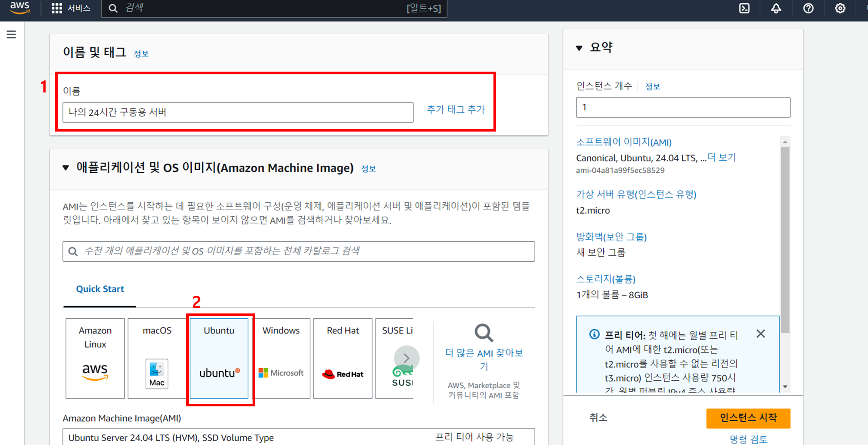This screenshot has height=445, width=868.
Task: Open 정보 link next to the AMI heading
Action: pos(368,169)
